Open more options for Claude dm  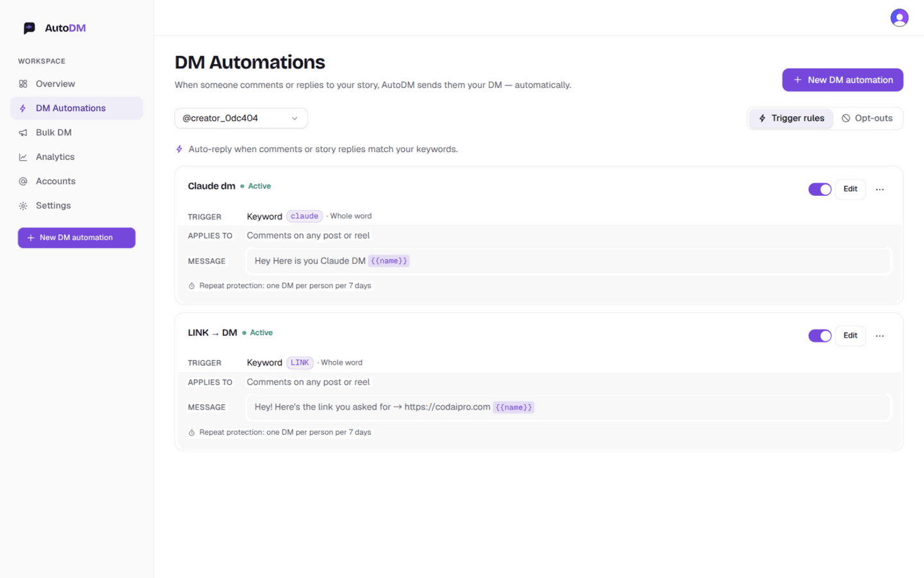[880, 189]
